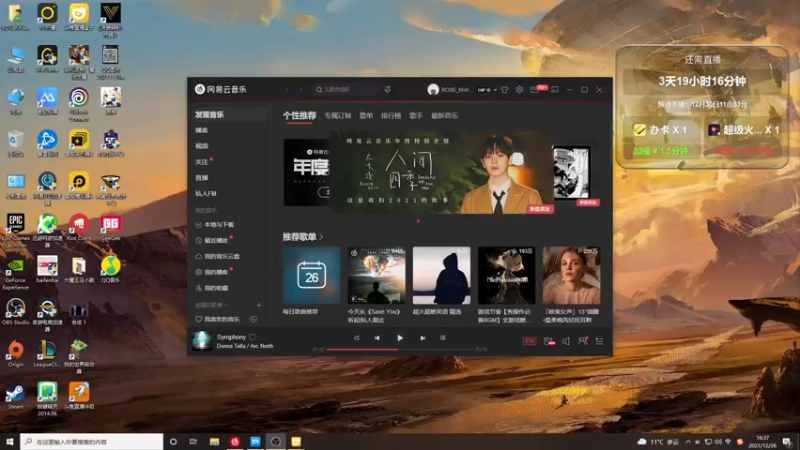Open the Save You playlist cover

point(377,276)
